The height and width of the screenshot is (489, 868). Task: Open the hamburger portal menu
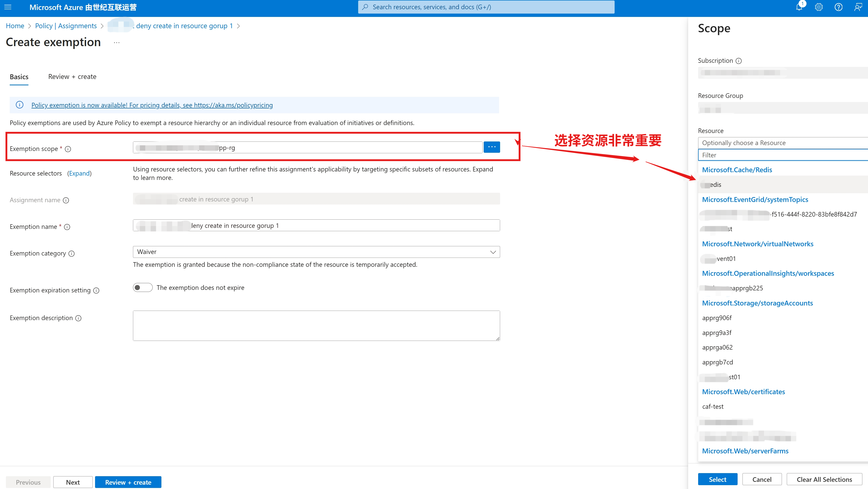pyautogui.click(x=8, y=7)
